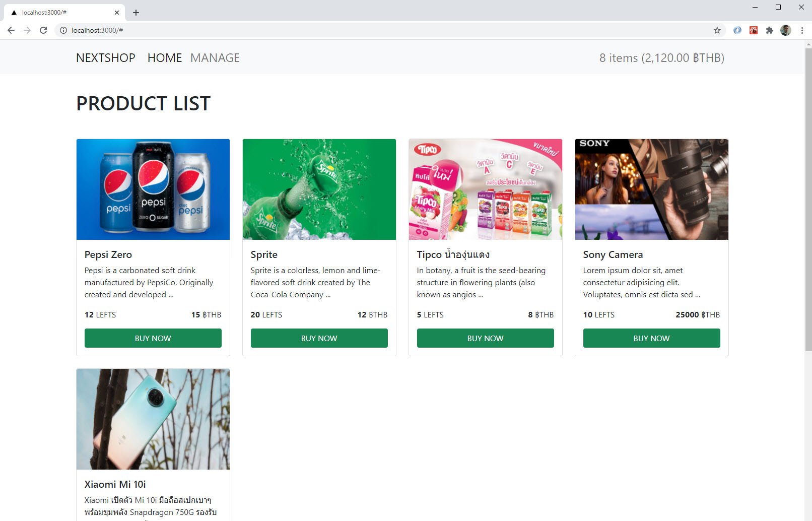Click BUY NOW for Sony Camera
812x521 pixels.
[x=652, y=338]
